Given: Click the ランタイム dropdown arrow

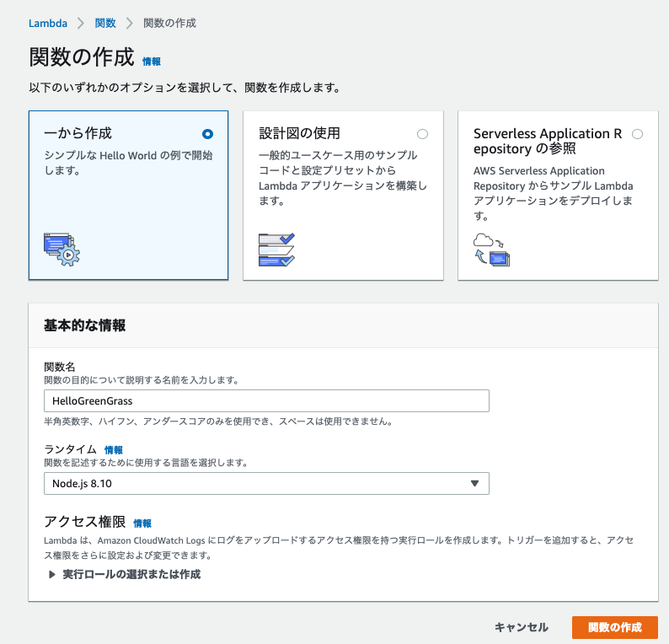Looking at the screenshot, I should click(474, 484).
